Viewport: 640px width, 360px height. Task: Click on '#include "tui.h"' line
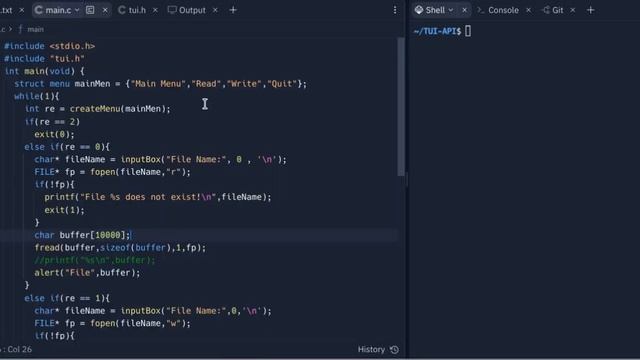(x=44, y=59)
